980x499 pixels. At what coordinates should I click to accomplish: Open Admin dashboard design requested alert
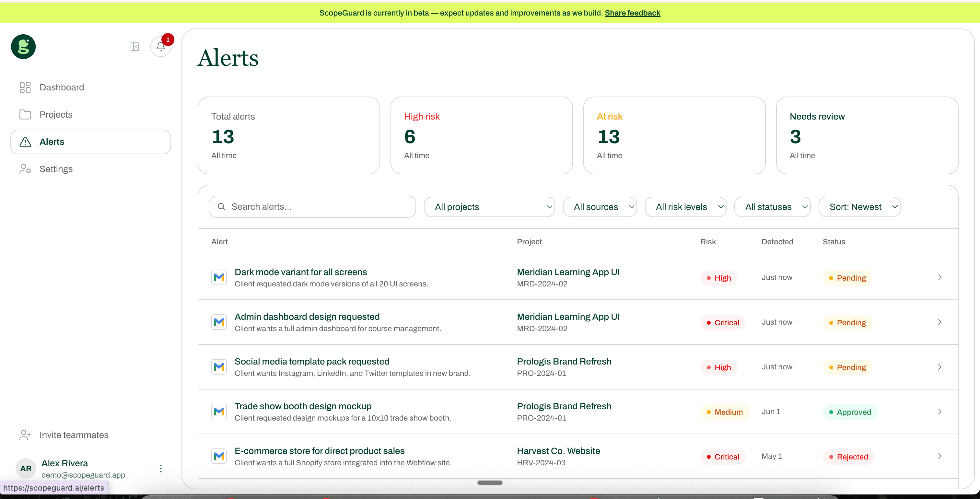coord(307,317)
